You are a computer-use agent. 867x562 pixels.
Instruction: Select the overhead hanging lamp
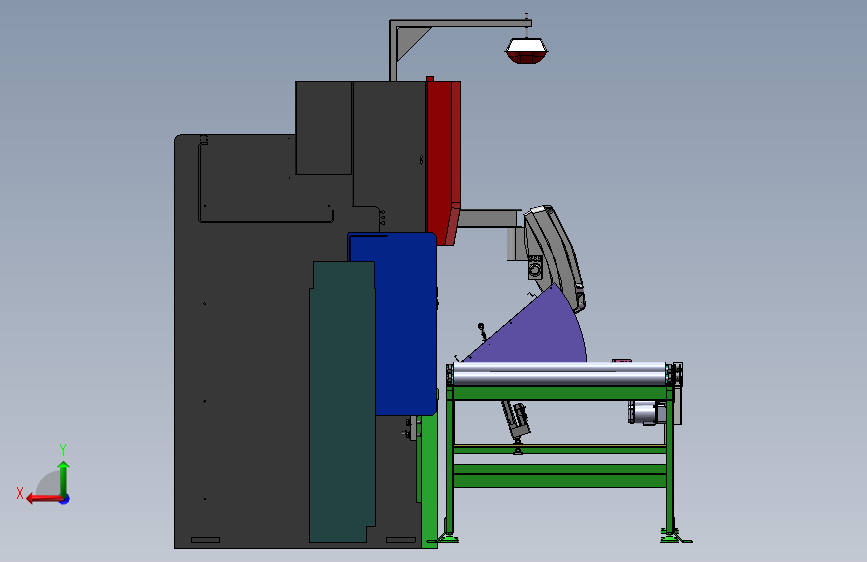(526, 50)
